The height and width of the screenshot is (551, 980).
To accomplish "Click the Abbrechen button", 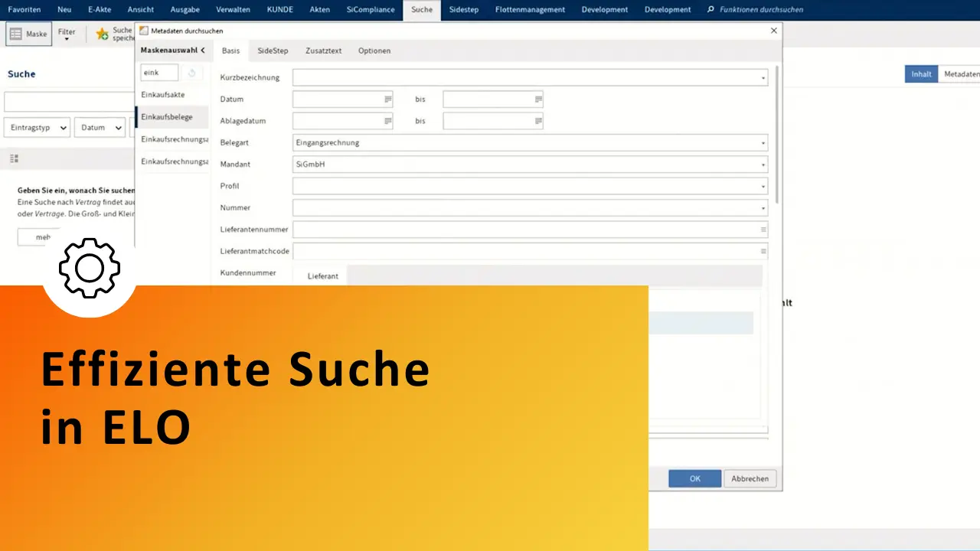I will pyautogui.click(x=750, y=479).
